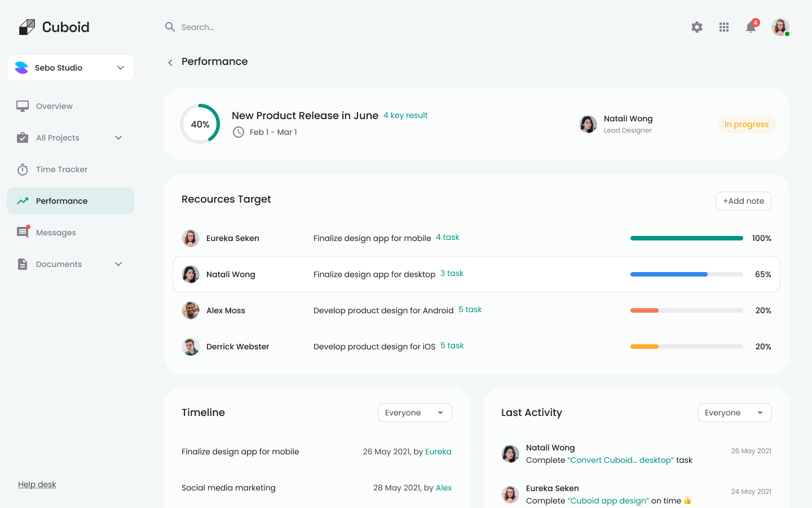Open the Help desk link
812x508 pixels.
pyautogui.click(x=37, y=484)
